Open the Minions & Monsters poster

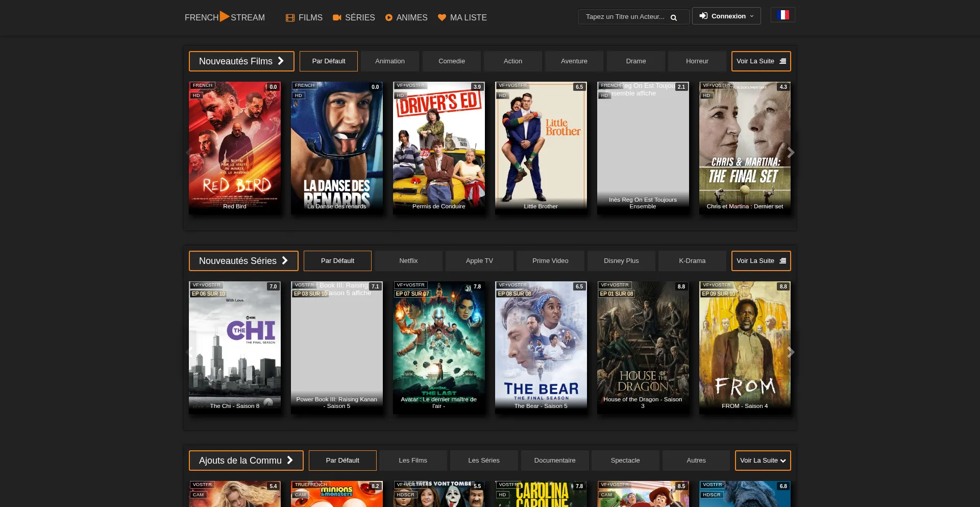point(337,494)
